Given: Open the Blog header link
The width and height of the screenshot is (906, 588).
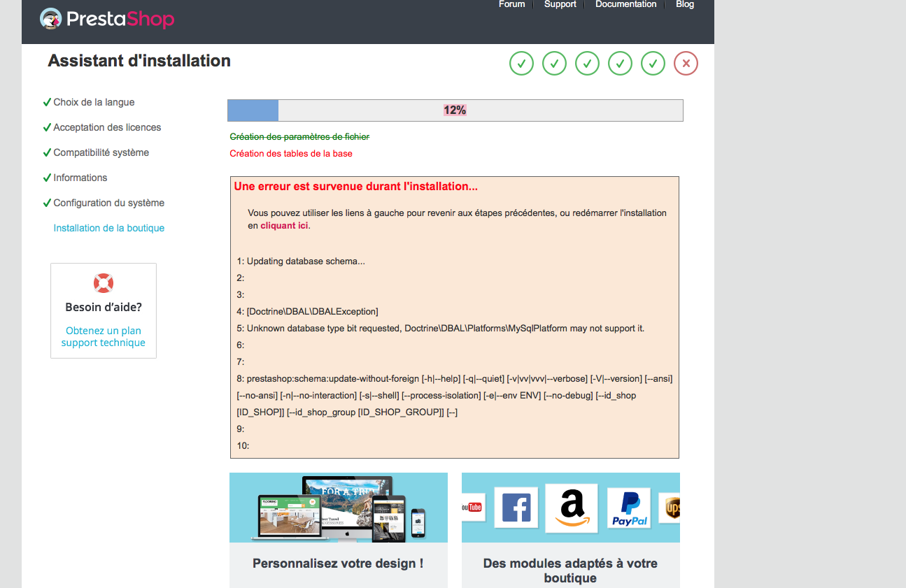Looking at the screenshot, I should pyautogui.click(x=685, y=4).
